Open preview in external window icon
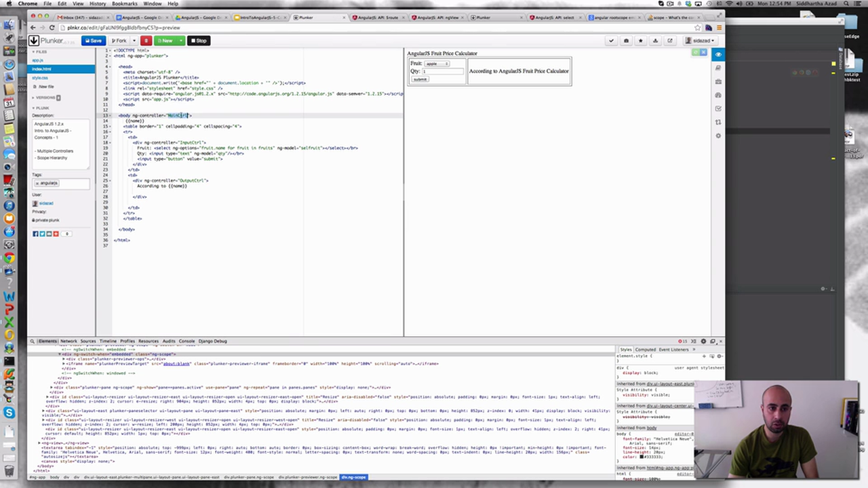This screenshot has height=488, width=868. click(x=670, y=41)
